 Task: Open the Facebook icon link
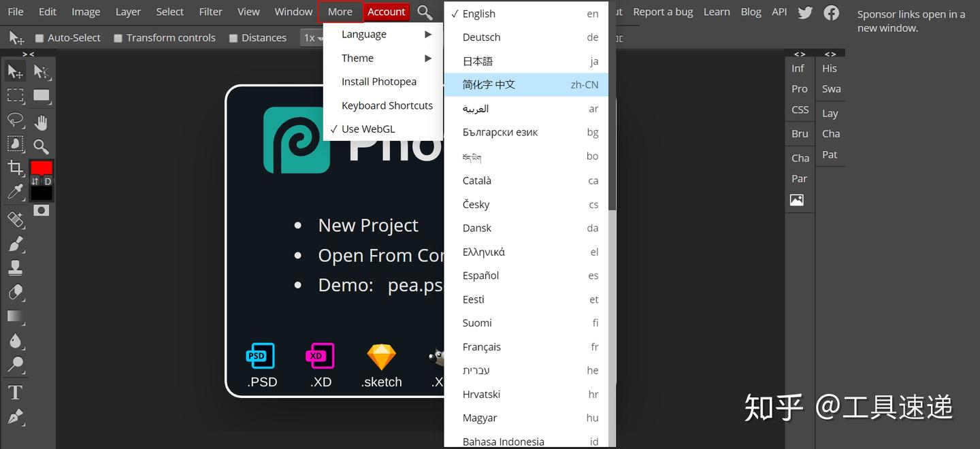click(831, 12)
